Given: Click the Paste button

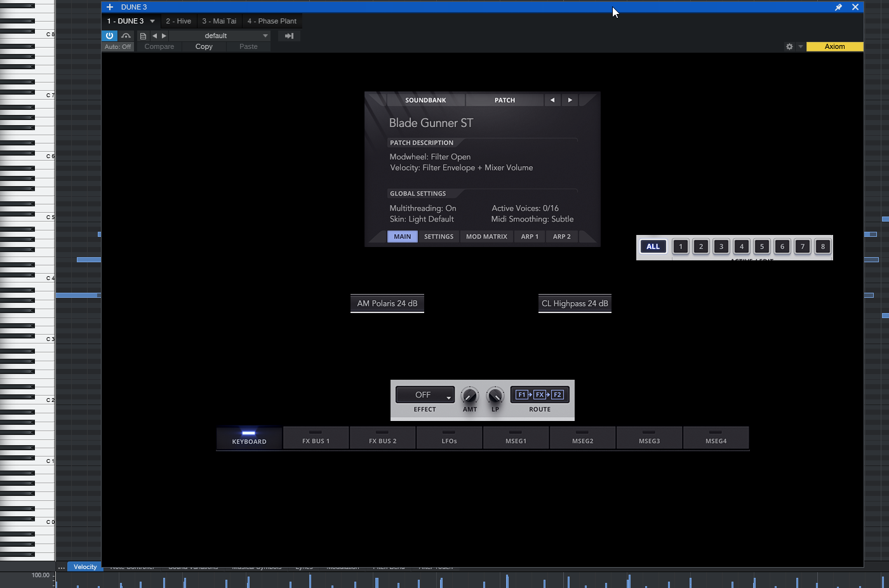Looking at the screenshot, I should (248, 47).
